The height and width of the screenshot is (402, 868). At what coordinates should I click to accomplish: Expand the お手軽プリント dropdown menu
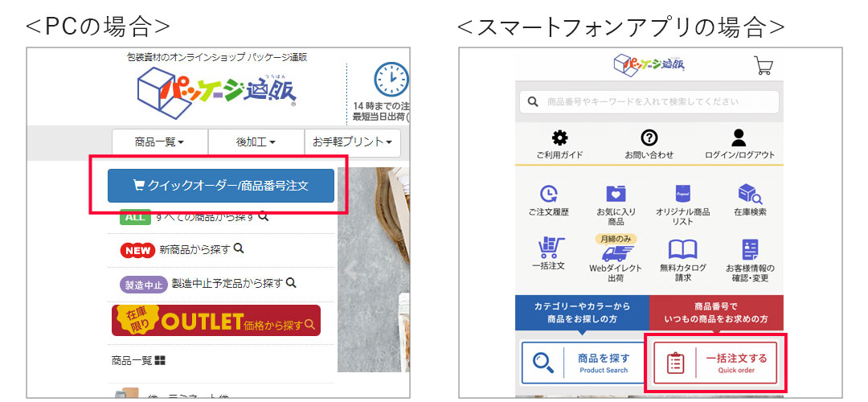(x=353, y=142)
